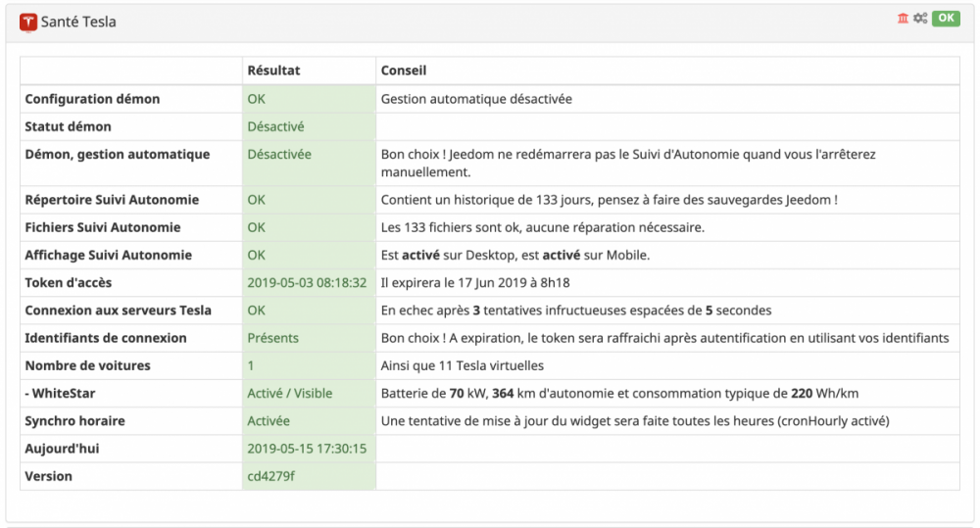Click the Synchro horaire Activée value
The image size is (980, 528).
[x=269, y=420]
